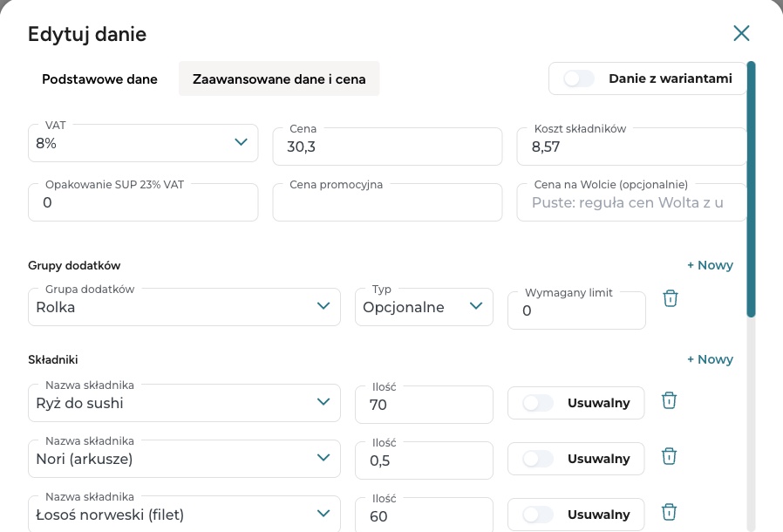Click the Edytuj danie dialog title
This screenshot has width=783, height=532.
coord(87,34)
